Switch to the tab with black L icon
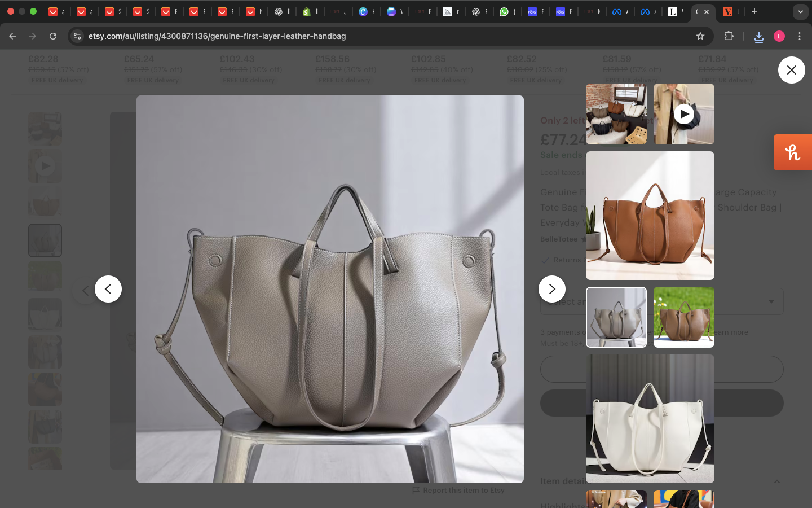 click(675, 11)
